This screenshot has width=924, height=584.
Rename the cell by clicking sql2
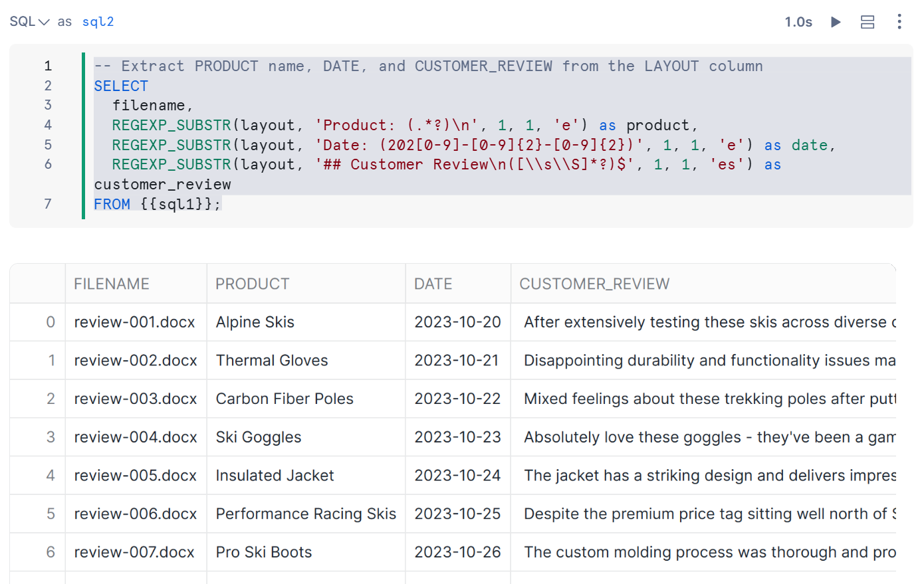click(x=98, y=22)
